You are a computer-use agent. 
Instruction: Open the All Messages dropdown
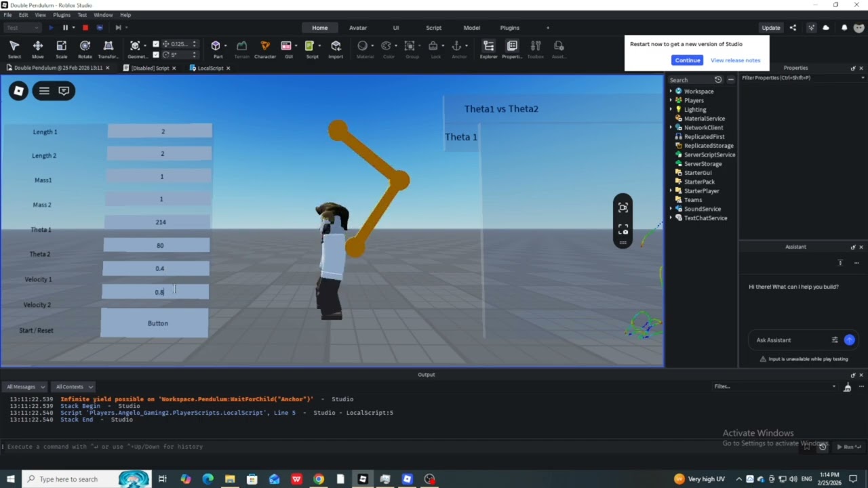click(24, 387)
